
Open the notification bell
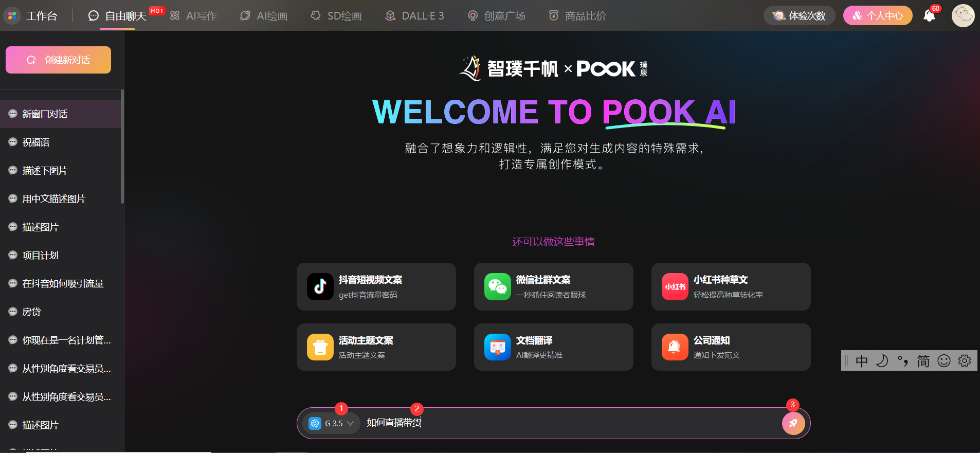tap(929, 16)
